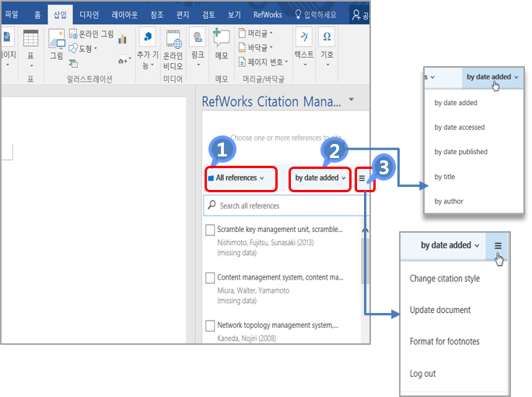Sort references by author
Image resolution: width=532 pixels, height=397 pixels.
(x=449, y=202)
